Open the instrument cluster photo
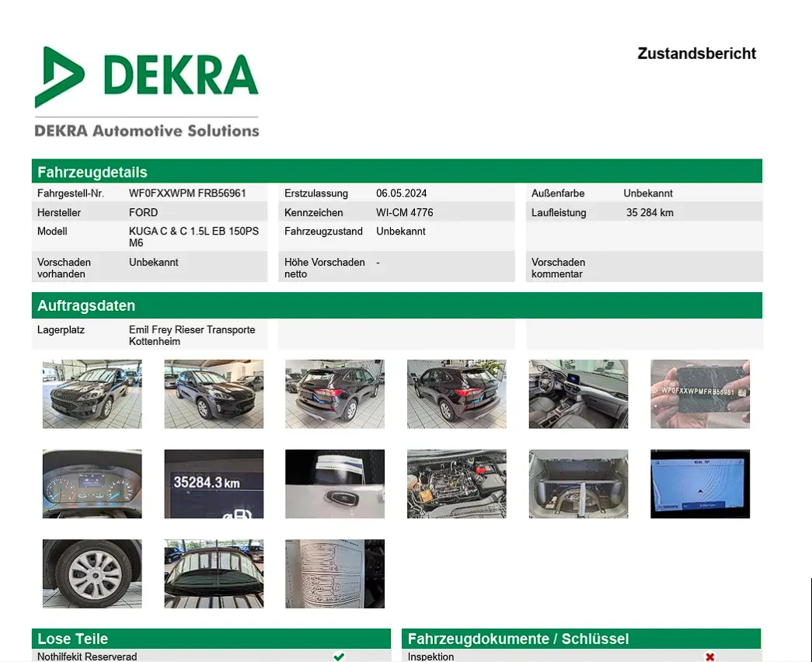812x662 pixels. [x=92, y=484]
